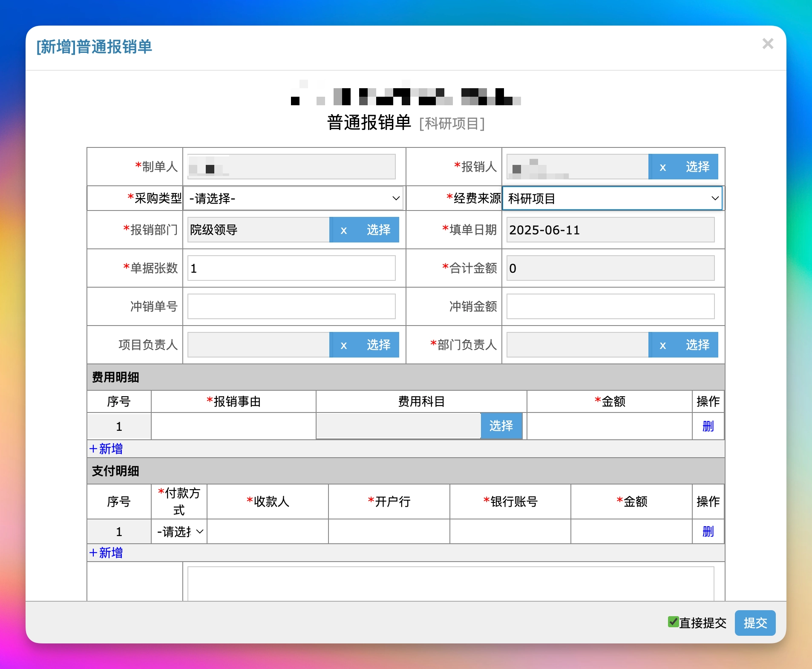The height and width of the screenshot is (669, 812).
Task: Click the 单据张数 input field
Action: [x=291, y=268]
